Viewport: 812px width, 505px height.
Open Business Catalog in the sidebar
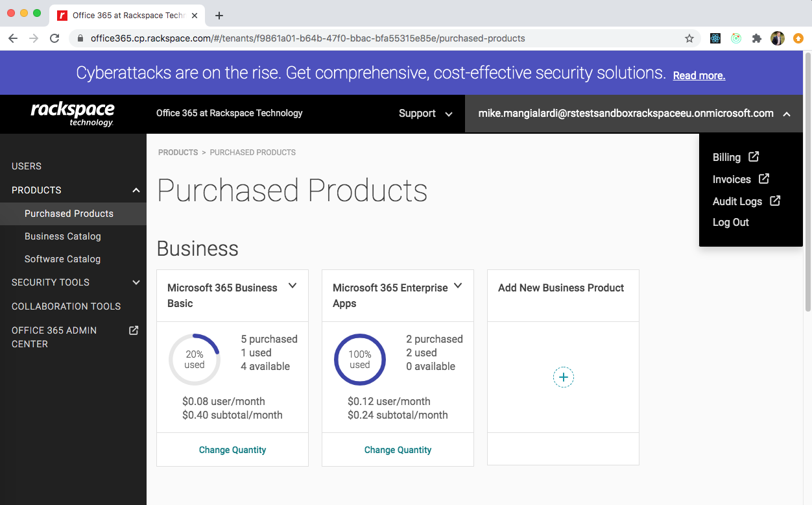[x=63, y=236]
